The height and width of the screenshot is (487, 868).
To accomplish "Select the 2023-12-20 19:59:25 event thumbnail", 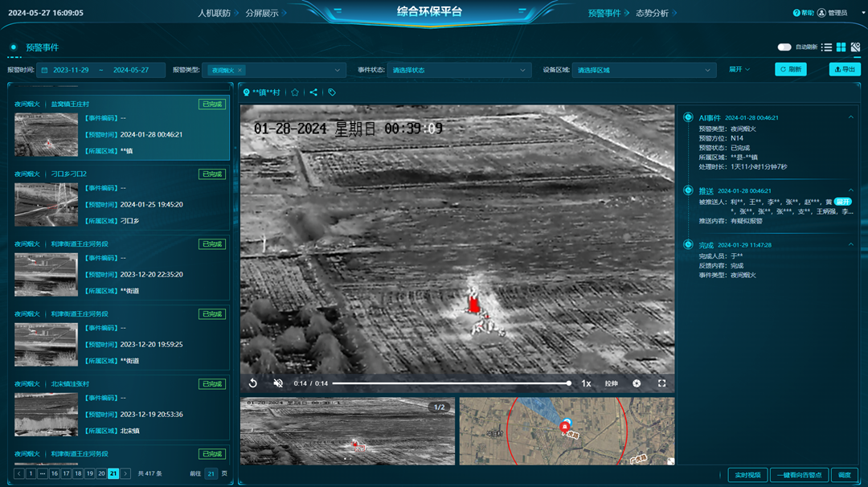I will coord(46,344).
